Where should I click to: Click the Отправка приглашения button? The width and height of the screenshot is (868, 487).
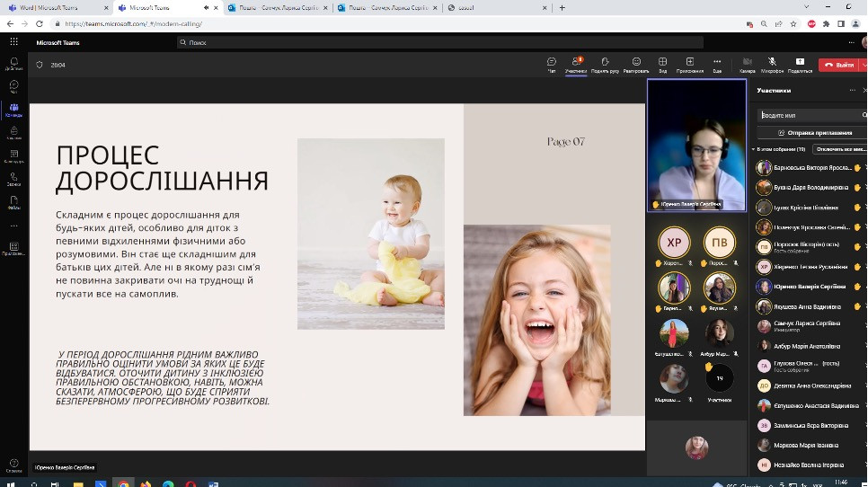807,132
